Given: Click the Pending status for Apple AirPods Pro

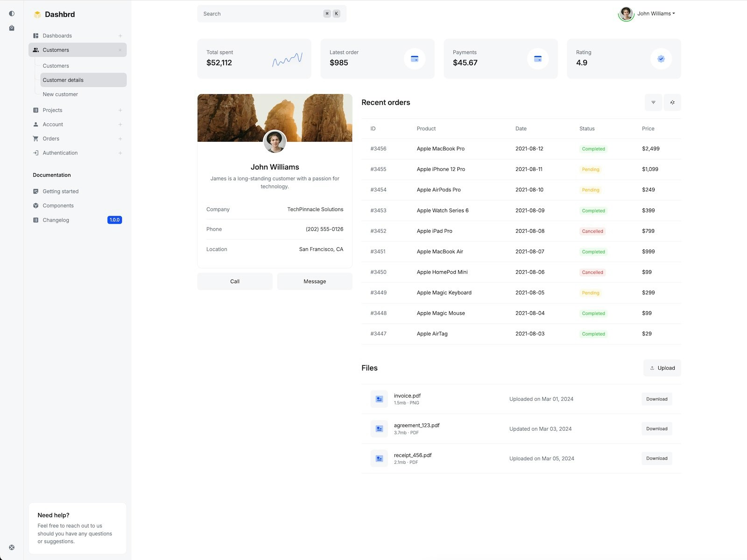Looking at the screenshot, I should (x=591, y=190).
